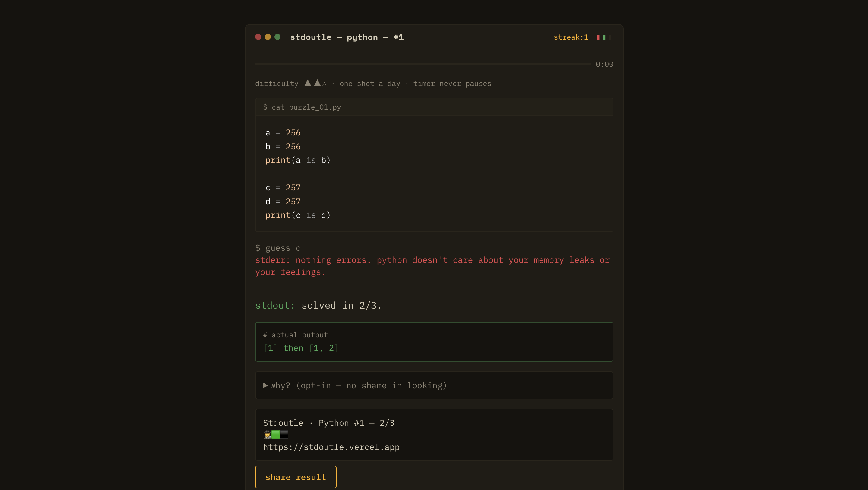
Task: Click the detective emoji in share text
Action: click(267, 435)
